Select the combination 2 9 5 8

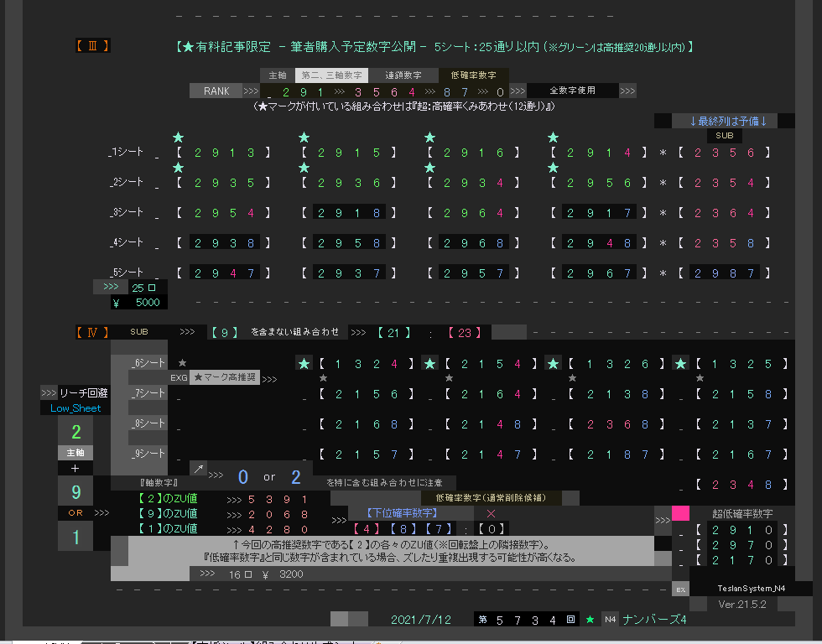[x=350, y=243]
